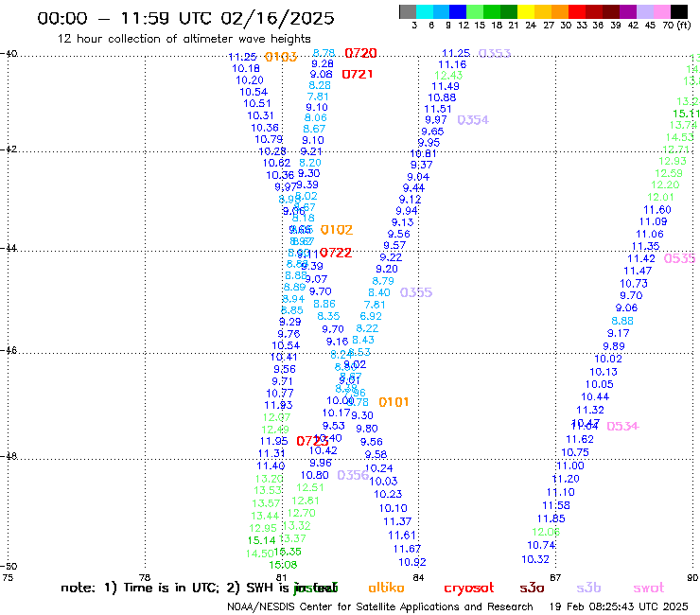Click the wave height value 12.81
Viewport: 700px width, 615px height.
pyautogui.click(x=306, y=501)
